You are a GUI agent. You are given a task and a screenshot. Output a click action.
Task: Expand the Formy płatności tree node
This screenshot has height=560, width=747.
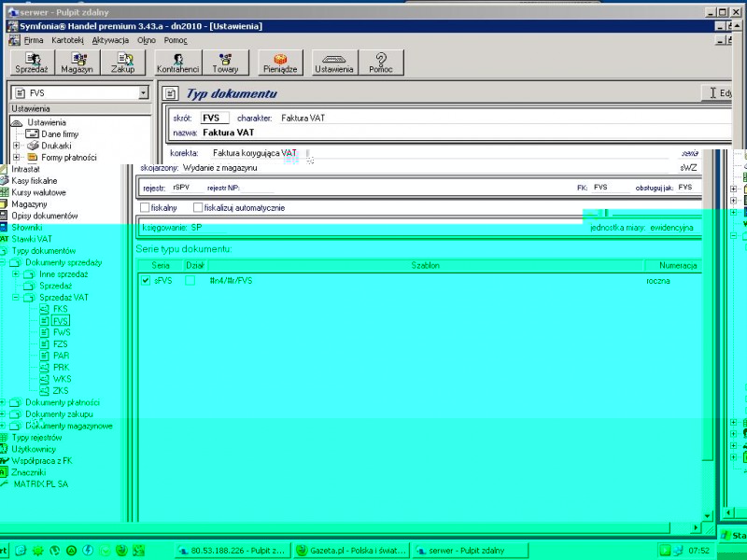click(x=16, y=157)
